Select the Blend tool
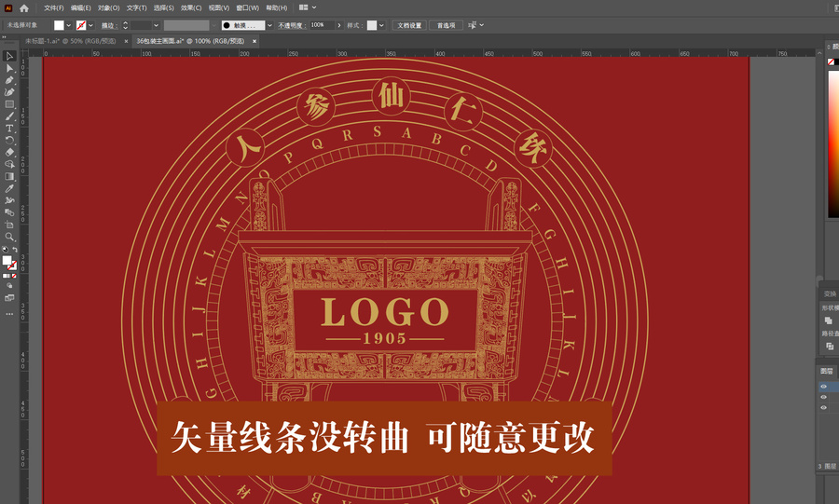Image resolution: width=839 pixels, height=504 pixels. click(x=9, y=212)
